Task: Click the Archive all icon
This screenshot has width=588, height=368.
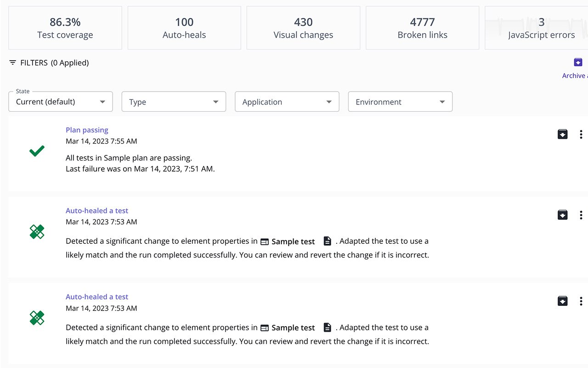Action: (578, 63)
